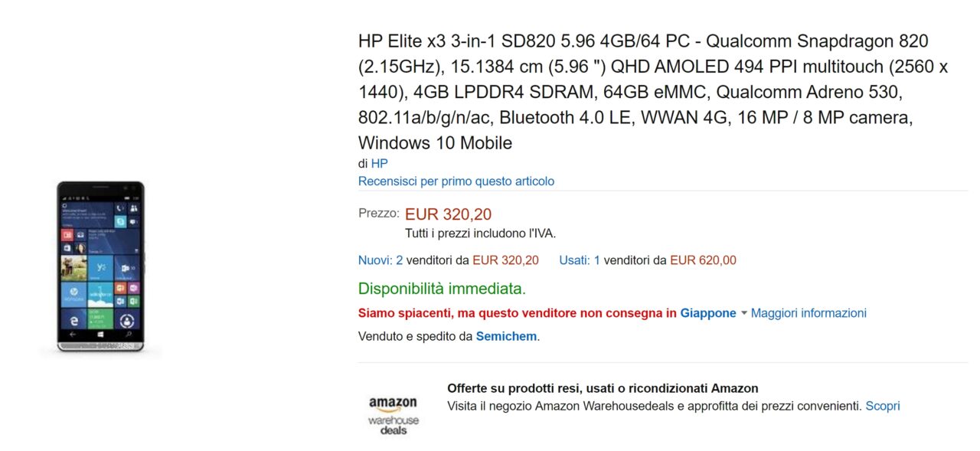
Task: Click the 'Tutti i prezzi includono l'IVA' note
Action: 480,234
